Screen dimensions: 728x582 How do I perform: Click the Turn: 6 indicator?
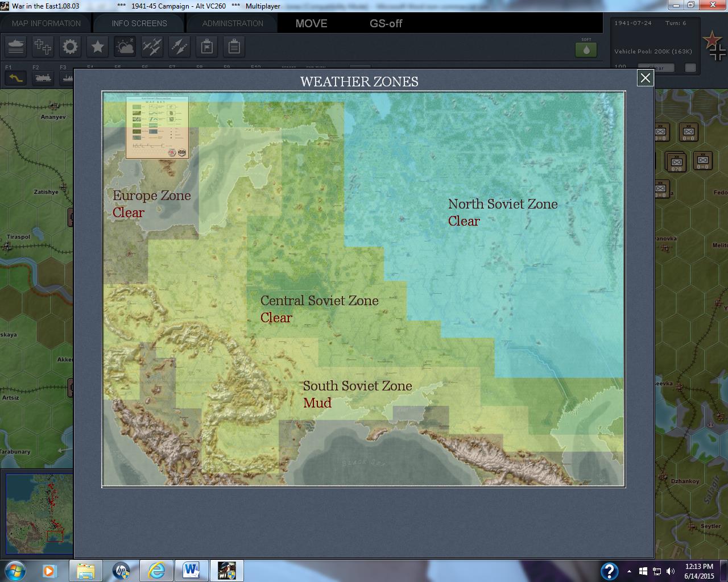point(676,23)
